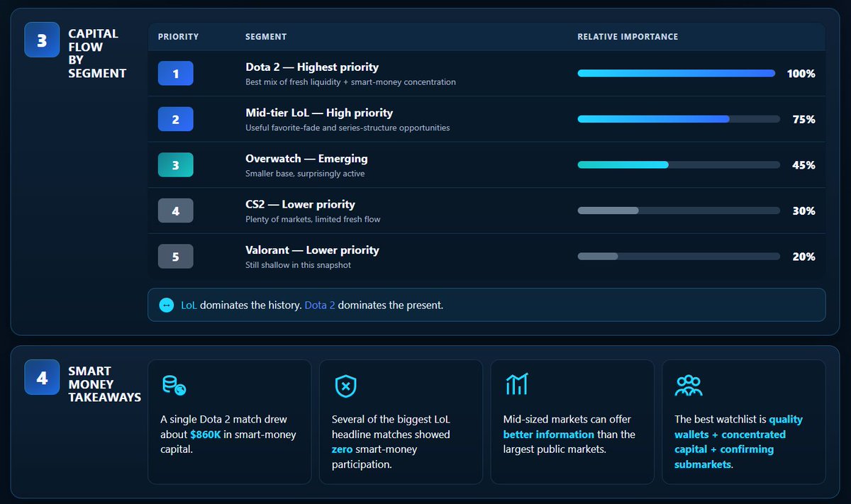This screenshot has width=851, height=504.
Task: Click 'Mid-tier LoL — High priority' title
Action: (319, 113)
